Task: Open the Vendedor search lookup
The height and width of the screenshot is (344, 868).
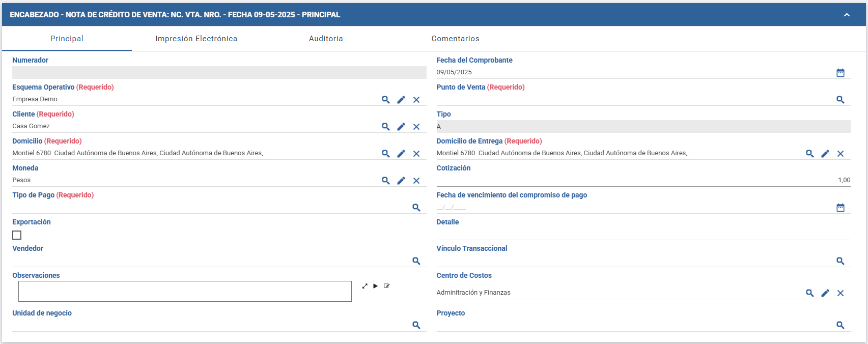Action: pyautogui.click(x=416, y=261)
